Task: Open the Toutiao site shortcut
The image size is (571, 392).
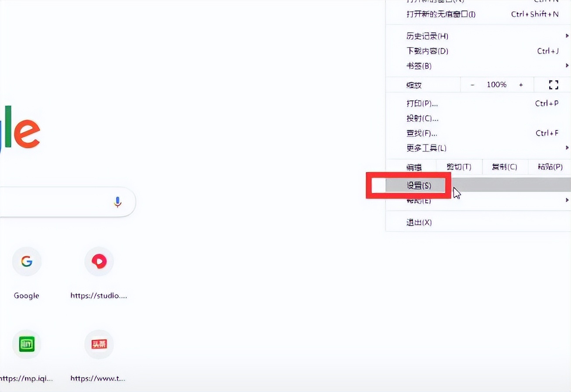Action: click(x=99, y=344)
